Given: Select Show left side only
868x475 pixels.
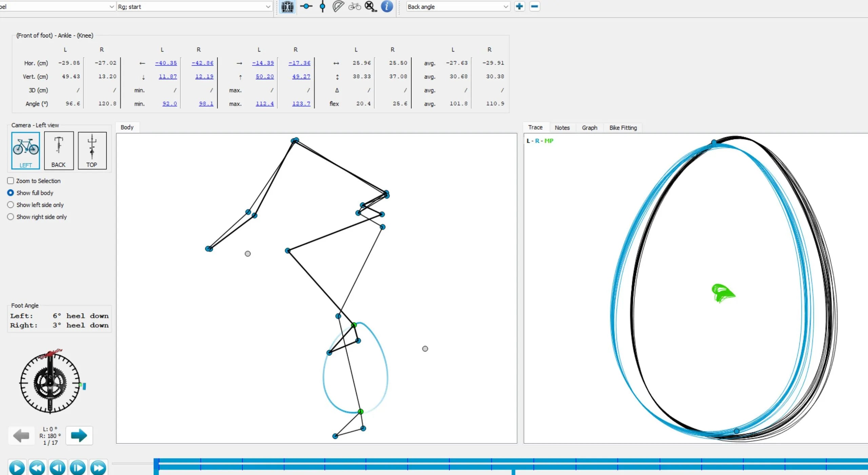Looking at the screenshot, I should 11,205.
